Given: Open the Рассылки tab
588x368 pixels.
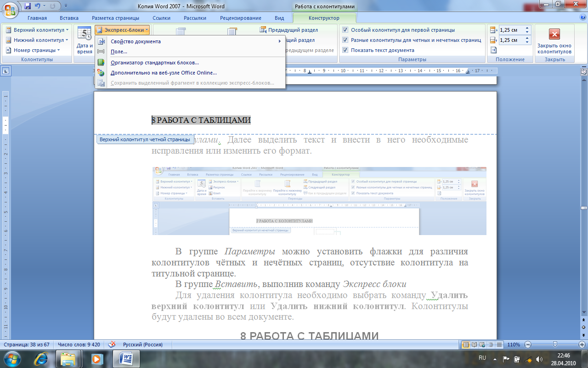Looking at the screenshot, I should tap(195, 18).
